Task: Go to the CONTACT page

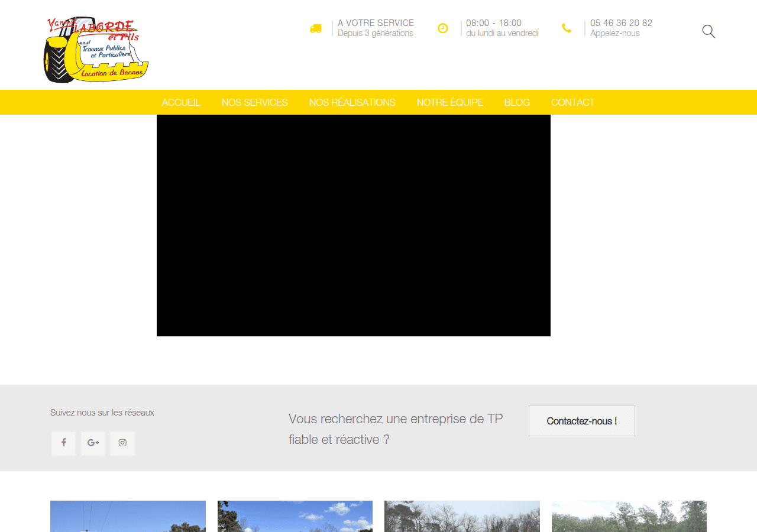Action: (573, 102)
